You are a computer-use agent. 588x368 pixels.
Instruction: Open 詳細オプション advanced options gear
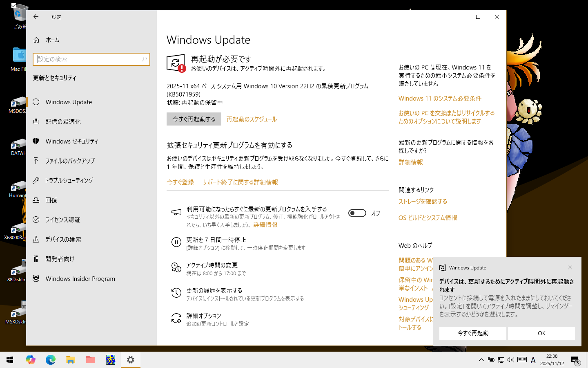point(176,318)
